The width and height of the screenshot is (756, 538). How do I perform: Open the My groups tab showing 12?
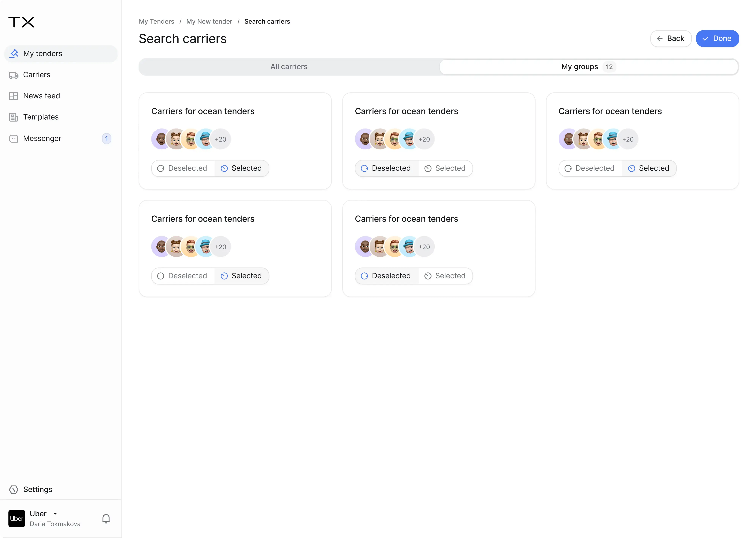tap(588, 67)
